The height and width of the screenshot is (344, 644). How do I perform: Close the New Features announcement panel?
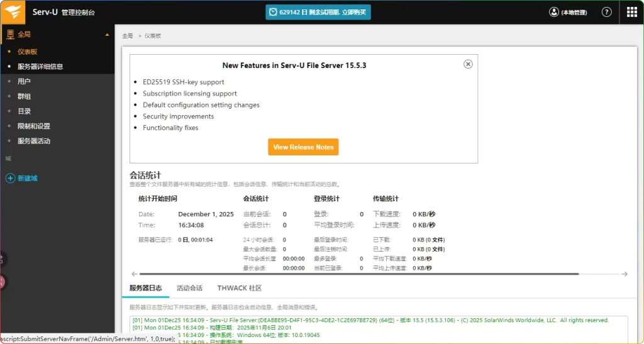468,64
